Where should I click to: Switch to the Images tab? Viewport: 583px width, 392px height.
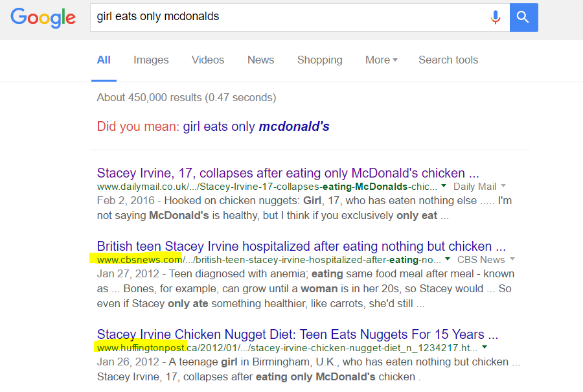tap(151, 60)
